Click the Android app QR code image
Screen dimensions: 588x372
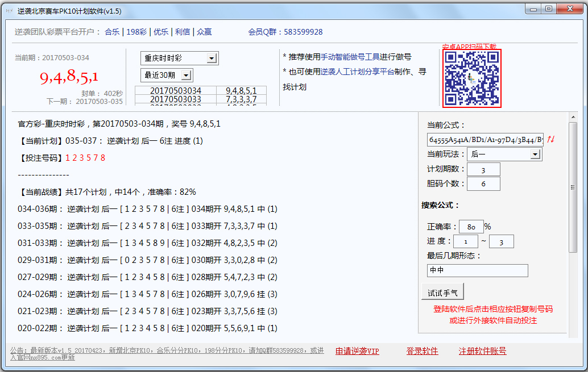[x=472, y=78]
